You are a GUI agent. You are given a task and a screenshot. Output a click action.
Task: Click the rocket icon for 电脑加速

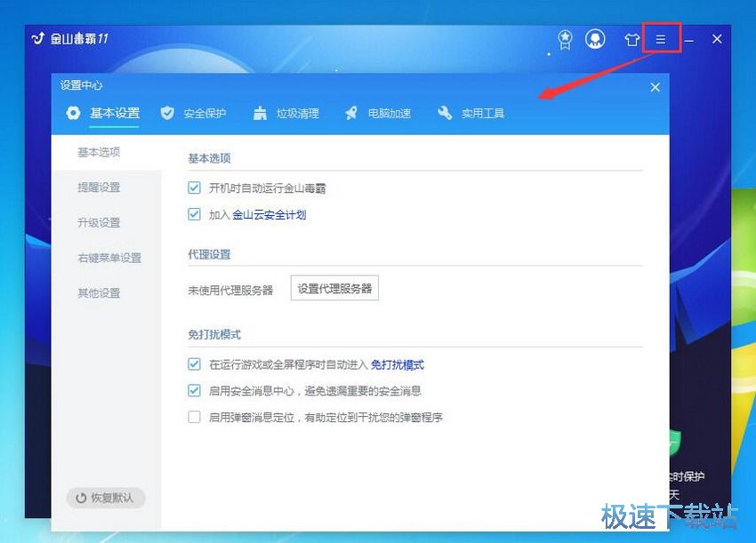point(351,113)
